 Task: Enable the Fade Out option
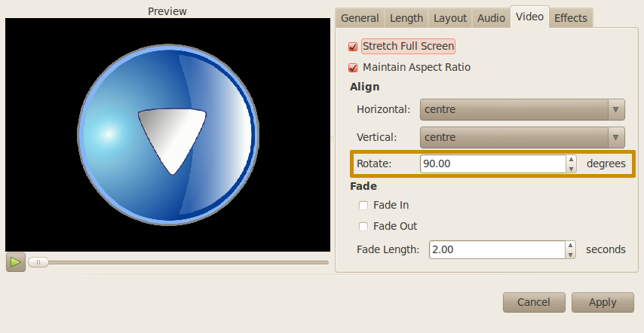(363, 226)
